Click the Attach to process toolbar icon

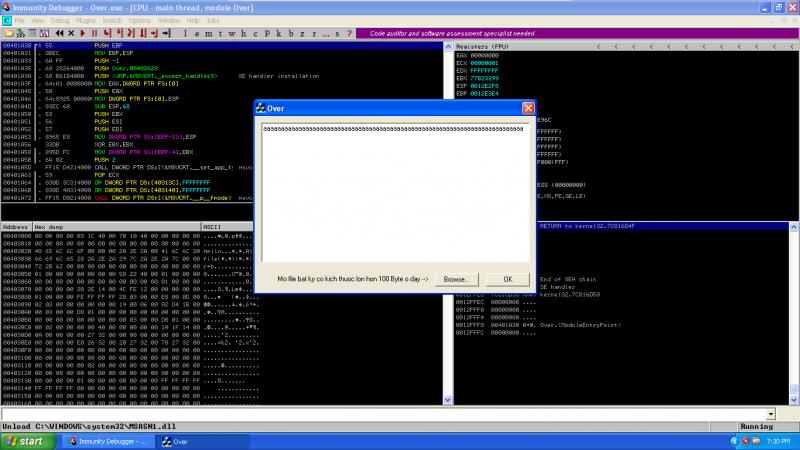pos(20,33)
